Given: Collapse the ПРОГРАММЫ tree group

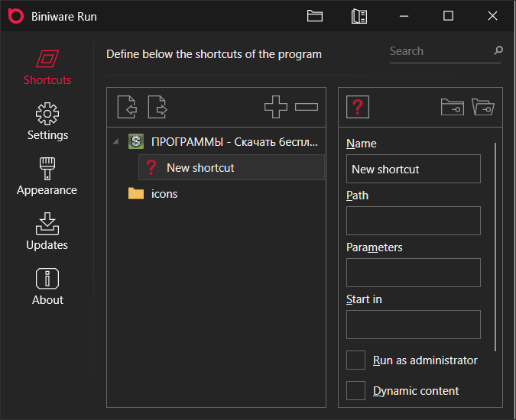Looking at the screenshot, I should coord(115,141).
